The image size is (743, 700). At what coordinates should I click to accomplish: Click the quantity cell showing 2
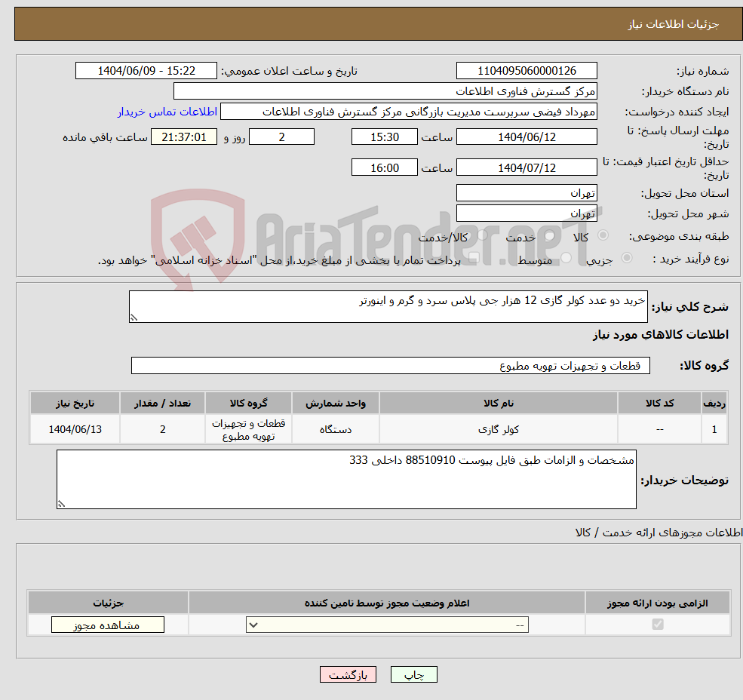pos(162,429)
